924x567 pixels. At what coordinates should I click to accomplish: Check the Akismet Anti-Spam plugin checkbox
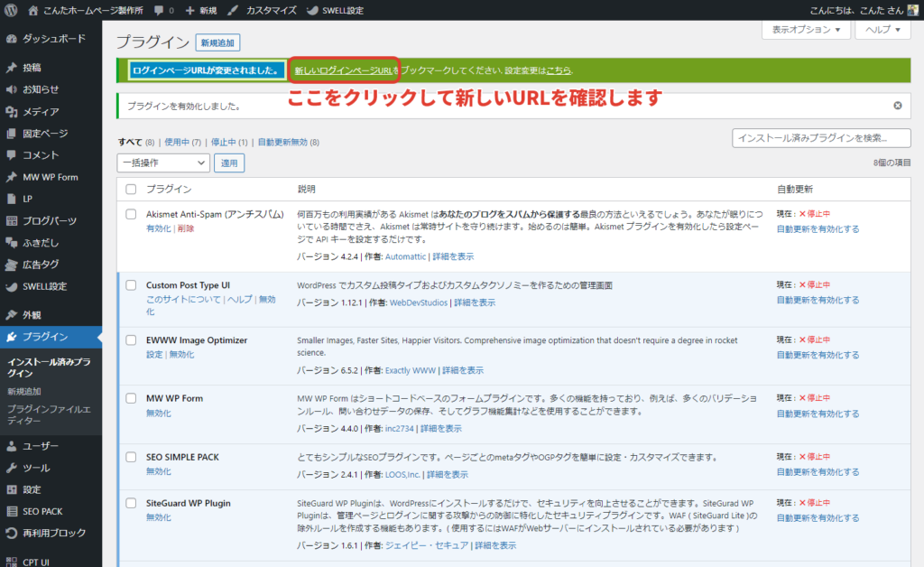click(x=131, y=215)
